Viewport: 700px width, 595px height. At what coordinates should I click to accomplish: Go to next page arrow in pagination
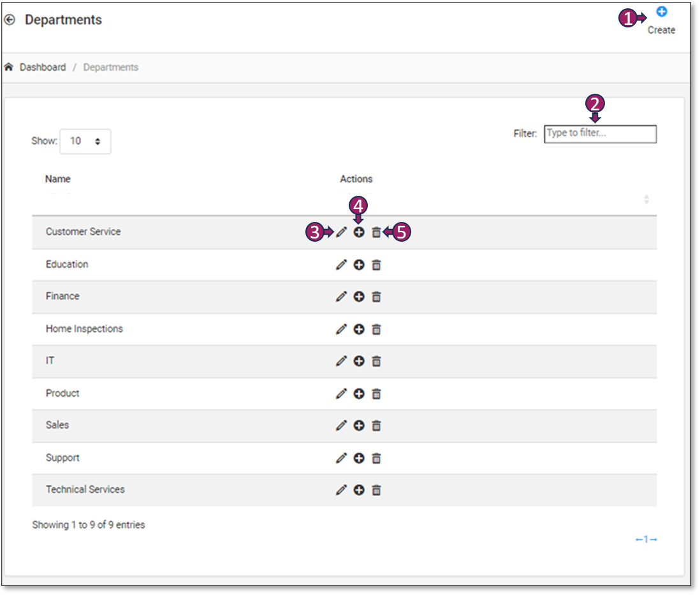(653, 540)
